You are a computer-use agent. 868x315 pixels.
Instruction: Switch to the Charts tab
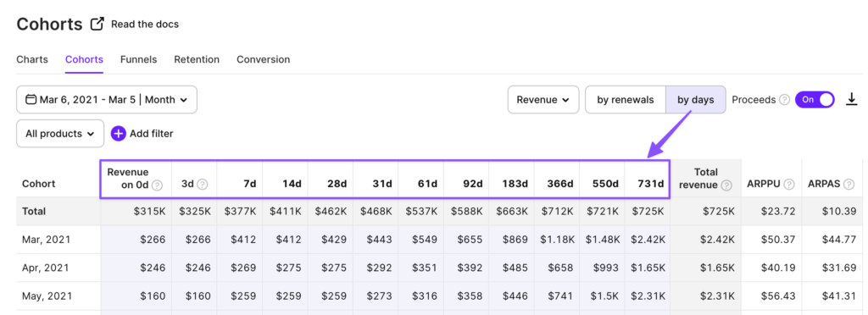pos(32,59)
